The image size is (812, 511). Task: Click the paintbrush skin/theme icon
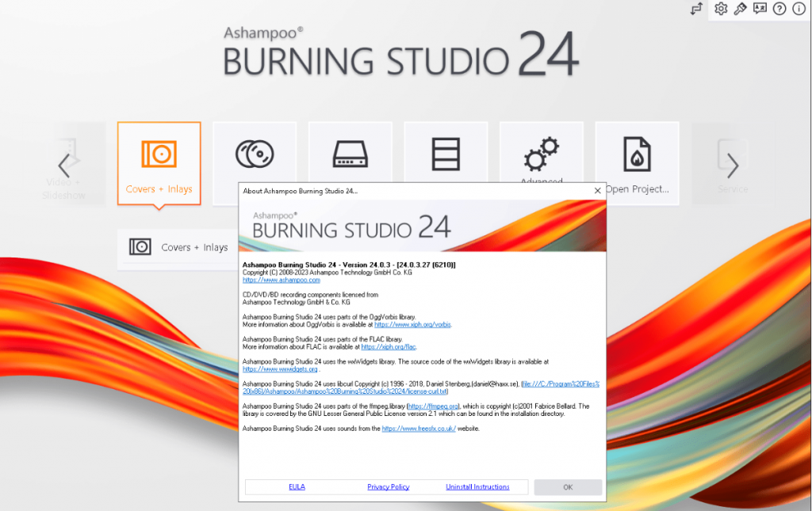pyautogui.click(x=740, y=9)
